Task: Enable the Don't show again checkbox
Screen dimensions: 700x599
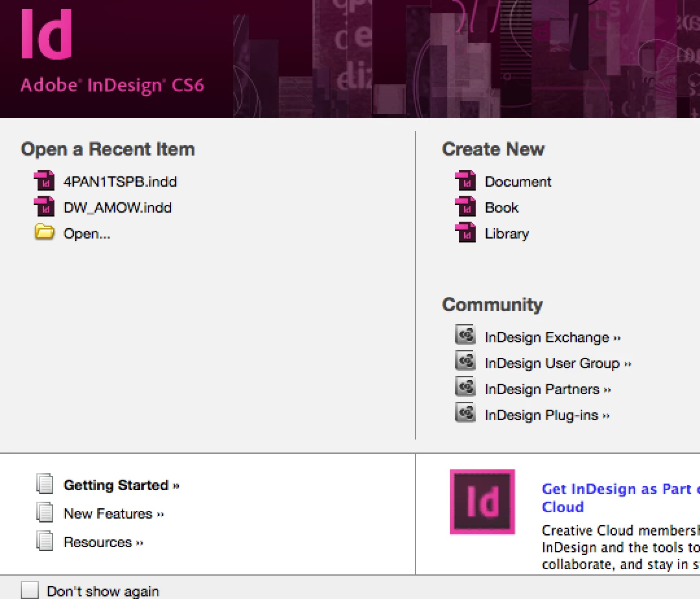Action: (30, 590)
